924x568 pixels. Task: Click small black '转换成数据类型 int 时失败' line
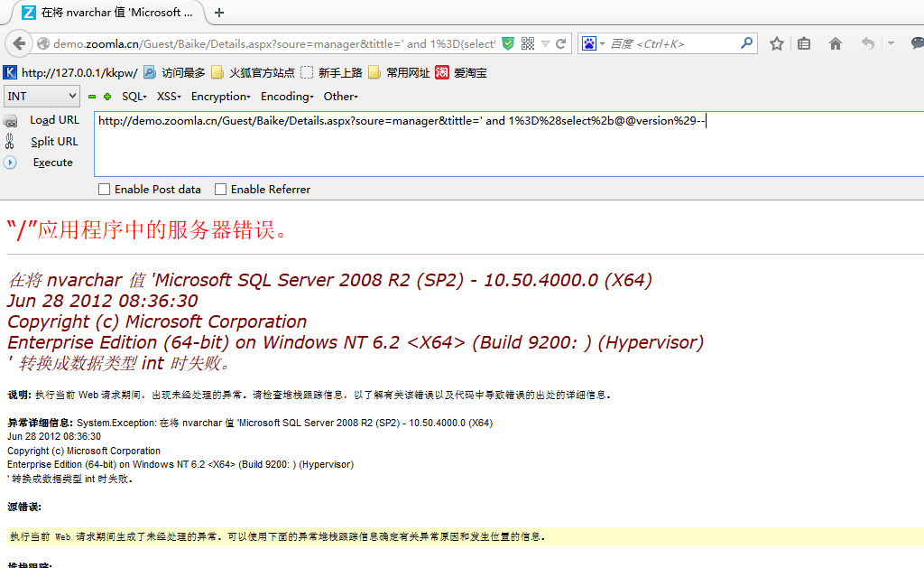[70, 479]
